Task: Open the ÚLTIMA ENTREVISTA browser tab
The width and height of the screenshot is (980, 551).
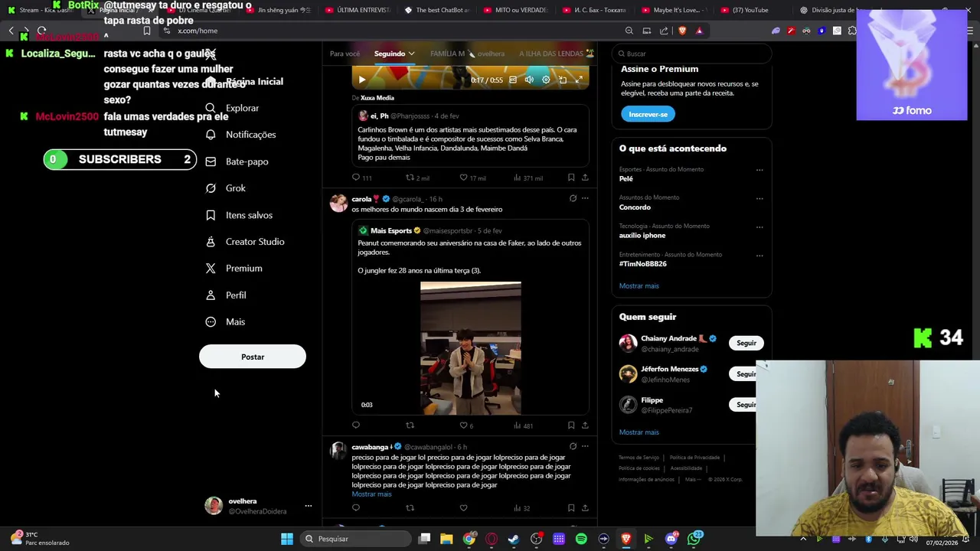Action: click(358, 10)
